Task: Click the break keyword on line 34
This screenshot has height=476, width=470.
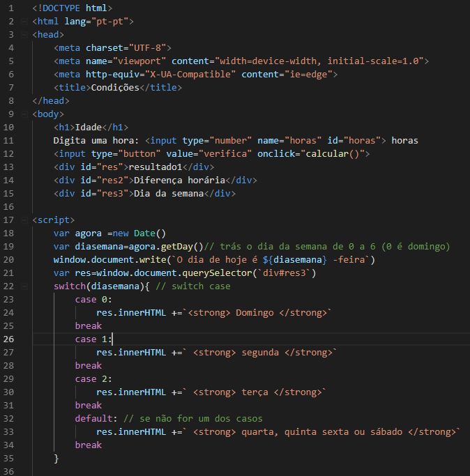Action: pos(88,445)
